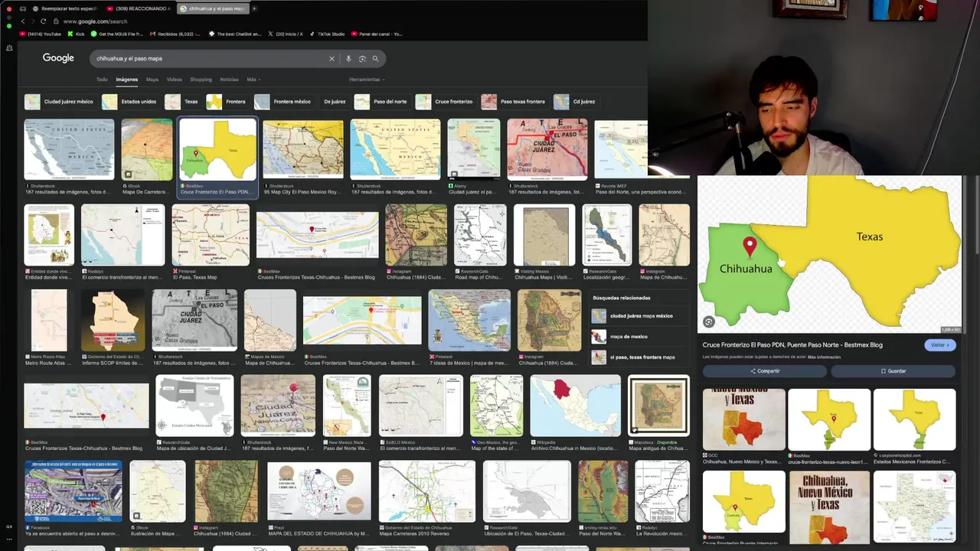
Task: Clear the search box with the X icon
Action: click(332, 58)
